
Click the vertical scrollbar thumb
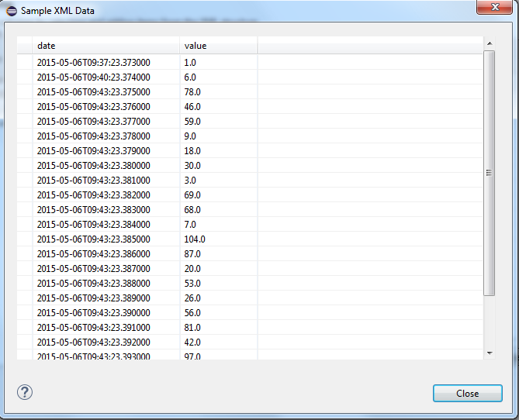point(490,173)
